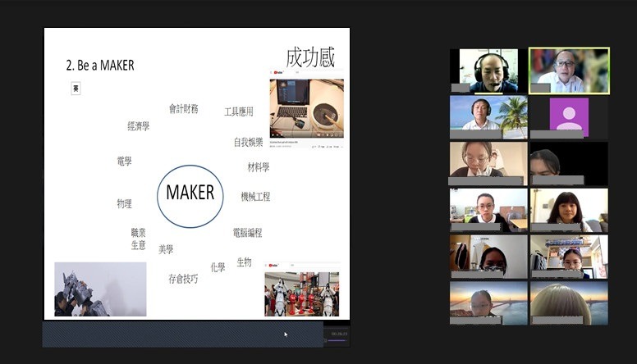The height and width of the screenshot is (364, 637).
Task: Click the dark striped bar below slide
Action: tap(181, 334)
